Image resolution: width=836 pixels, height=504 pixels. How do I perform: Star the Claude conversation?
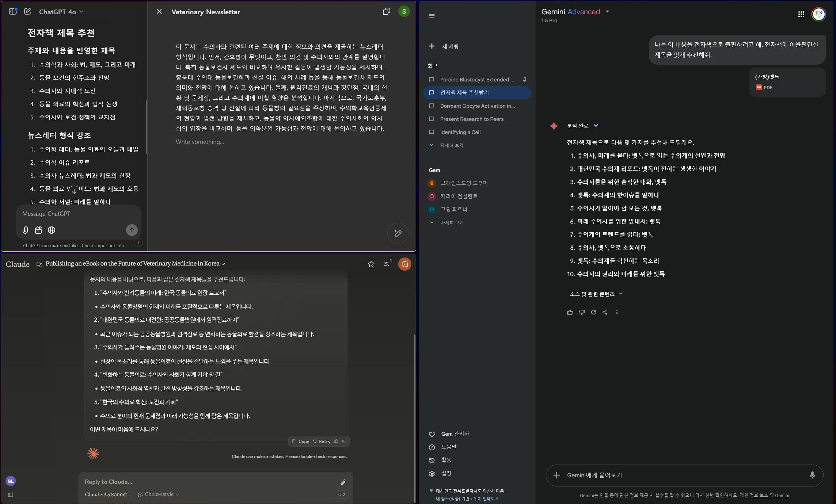pos(371,264)
